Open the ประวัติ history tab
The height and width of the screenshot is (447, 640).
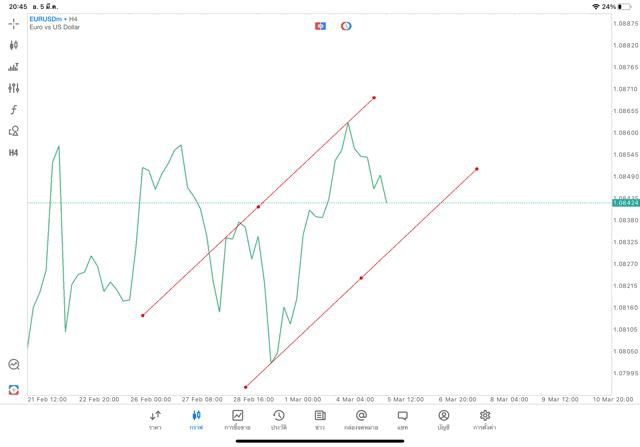tap(279, 419)
